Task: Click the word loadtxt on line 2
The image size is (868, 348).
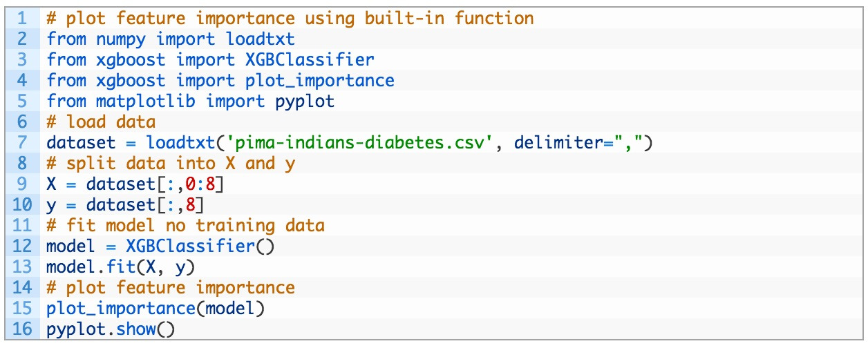Action: point(260,39)
